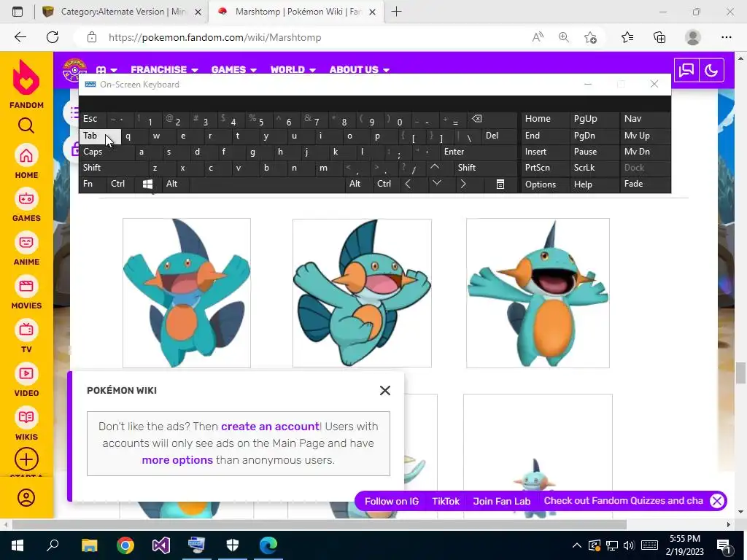This screenshot has height=560, width=747.
Task: Click the Read aloud icon in address bar
Action: [x=538, y=37]
